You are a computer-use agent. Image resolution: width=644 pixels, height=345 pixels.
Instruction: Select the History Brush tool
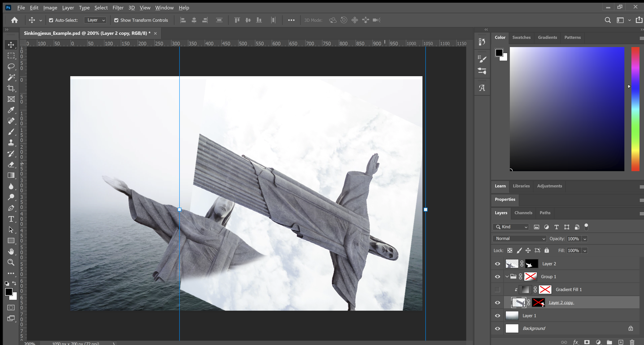(x=11, y=154)
